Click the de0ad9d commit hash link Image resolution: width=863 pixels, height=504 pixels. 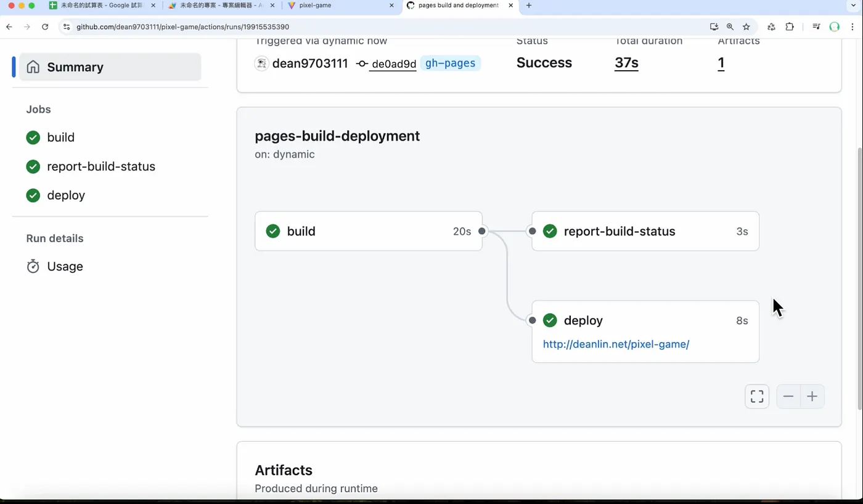click(x=393, y=63)
